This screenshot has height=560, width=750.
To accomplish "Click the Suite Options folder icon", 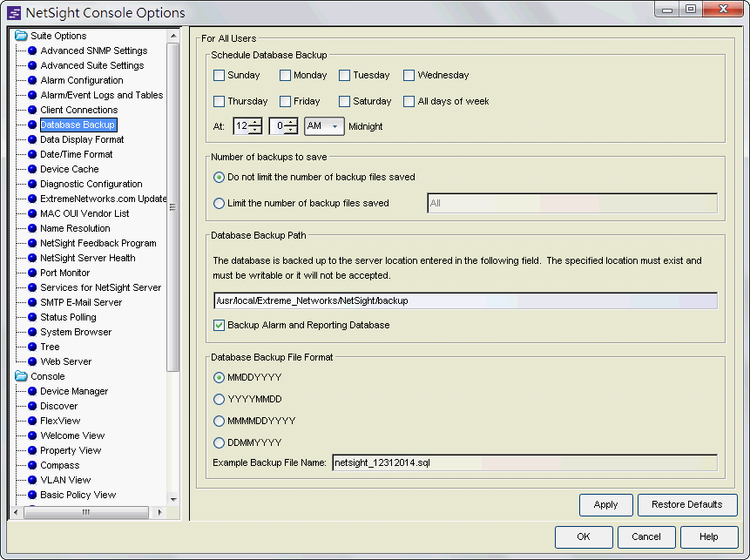I will click(x=21, y=36).
